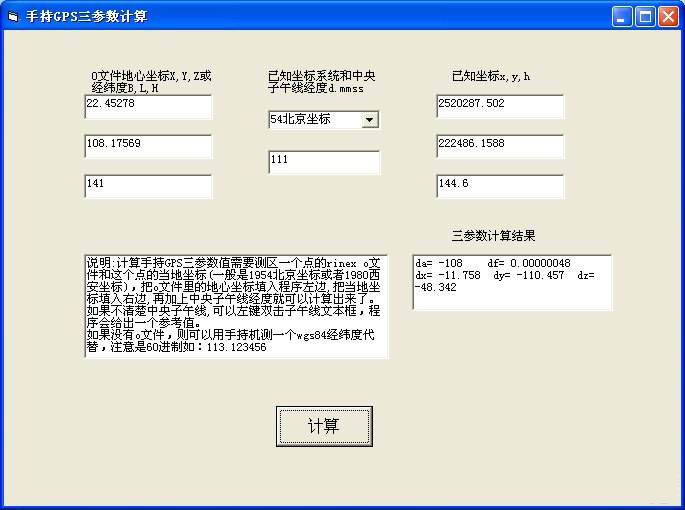Image resolution: width=685 pixels, height=510 pixels.
Task: Focus the known y field 222486.1588
Action: [499, 145]
